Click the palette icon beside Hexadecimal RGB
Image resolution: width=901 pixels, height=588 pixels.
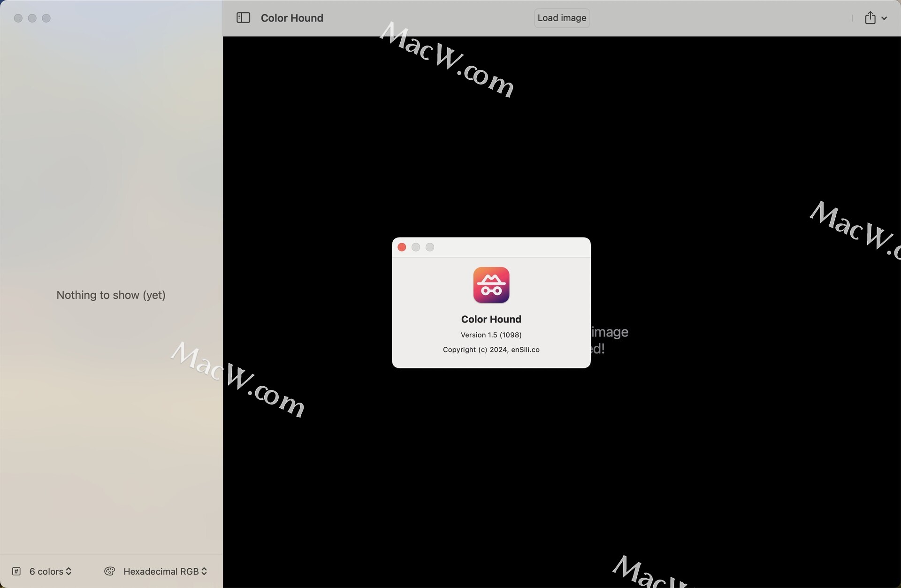click(109, 571)
